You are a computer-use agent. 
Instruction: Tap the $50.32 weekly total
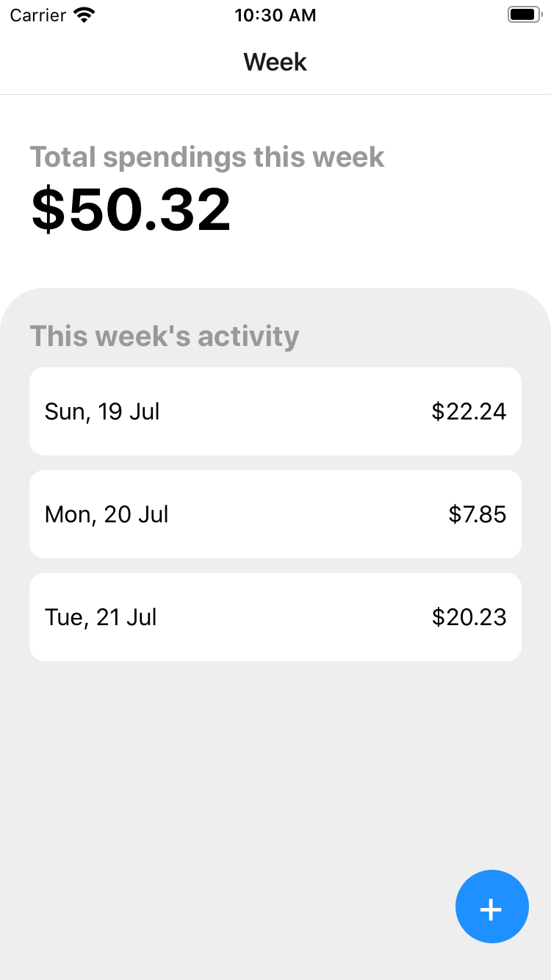(x=132, y=210)
